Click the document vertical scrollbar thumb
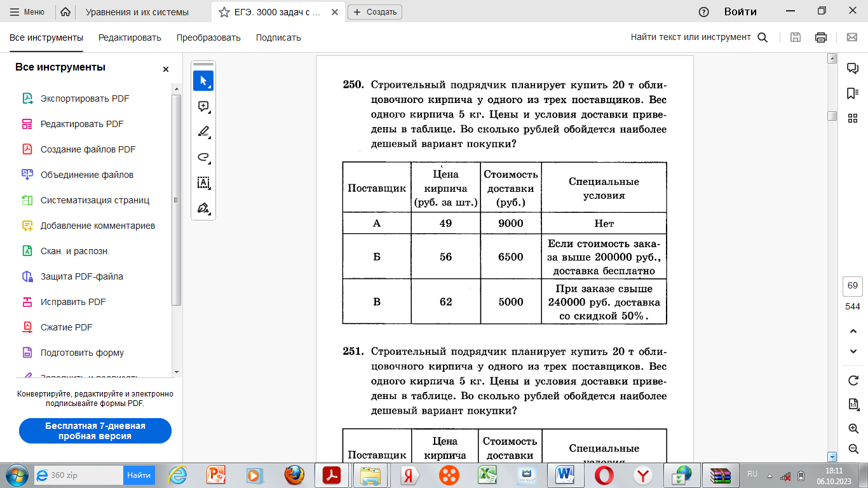868x488 pixels. click(832, 116)
